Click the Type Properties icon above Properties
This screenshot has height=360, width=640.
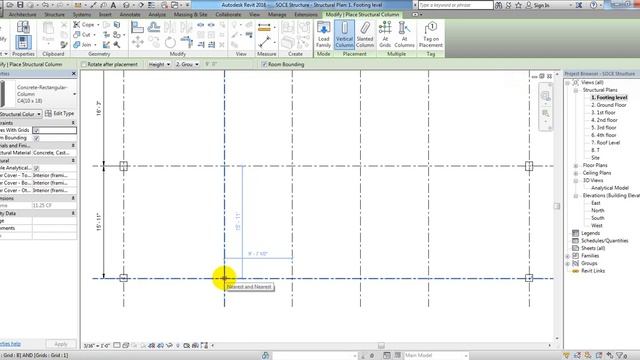[23, 27]
